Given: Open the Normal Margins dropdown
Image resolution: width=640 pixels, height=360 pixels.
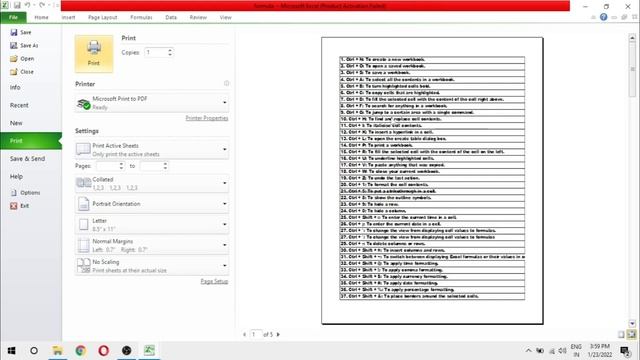Looking at the screenshot, I should coord(152,245).
